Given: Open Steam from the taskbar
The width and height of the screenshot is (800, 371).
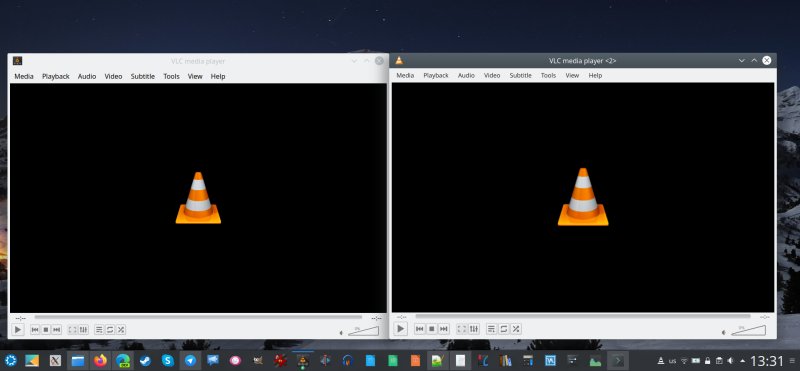Looking at the screenshot, I should tap(145, 361).
